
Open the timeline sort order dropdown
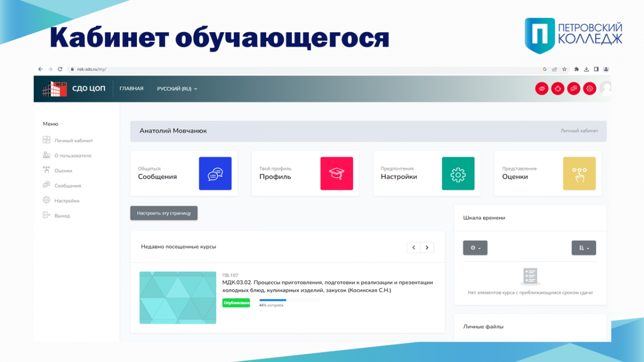coord(583,248)
